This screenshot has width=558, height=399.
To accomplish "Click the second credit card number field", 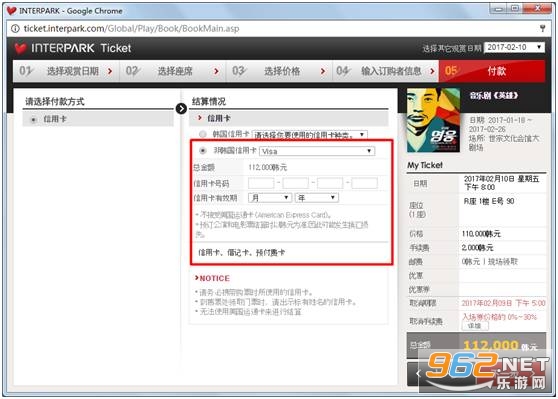I will coord(295,183).
